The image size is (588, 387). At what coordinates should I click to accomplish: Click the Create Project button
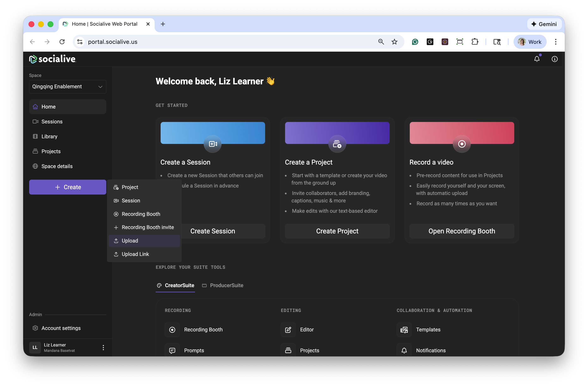(337, 231)
